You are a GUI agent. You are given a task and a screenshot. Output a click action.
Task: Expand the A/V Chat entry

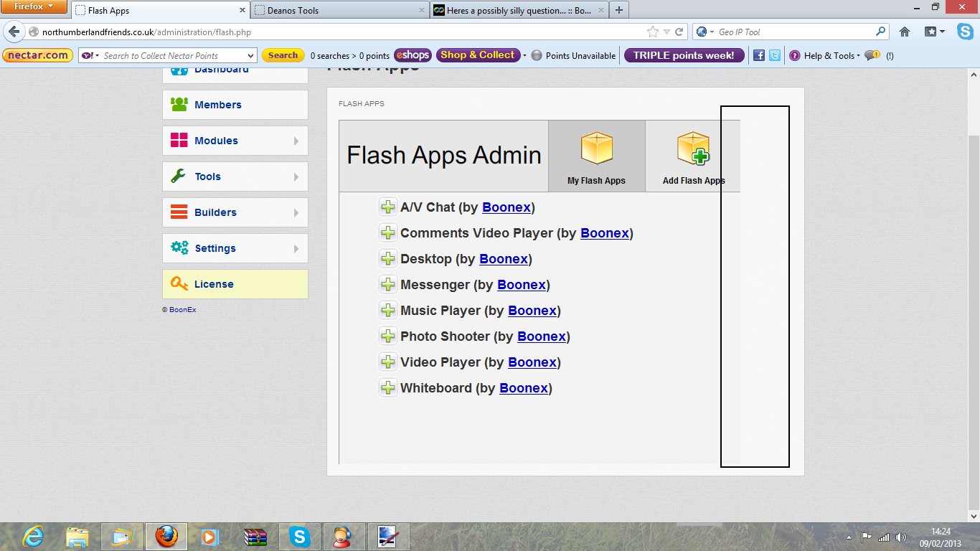point(387,207)
